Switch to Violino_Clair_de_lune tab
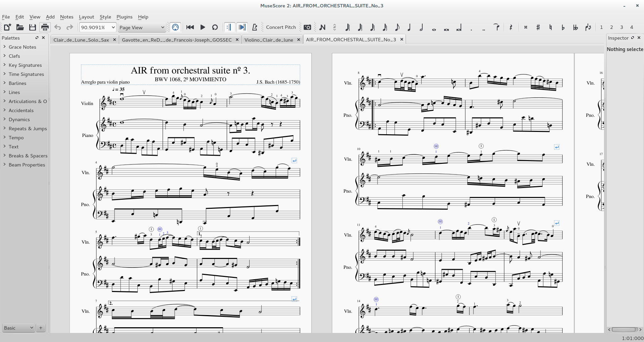Image resolution: width=644 pixels, height=342 pixels. 268,40
